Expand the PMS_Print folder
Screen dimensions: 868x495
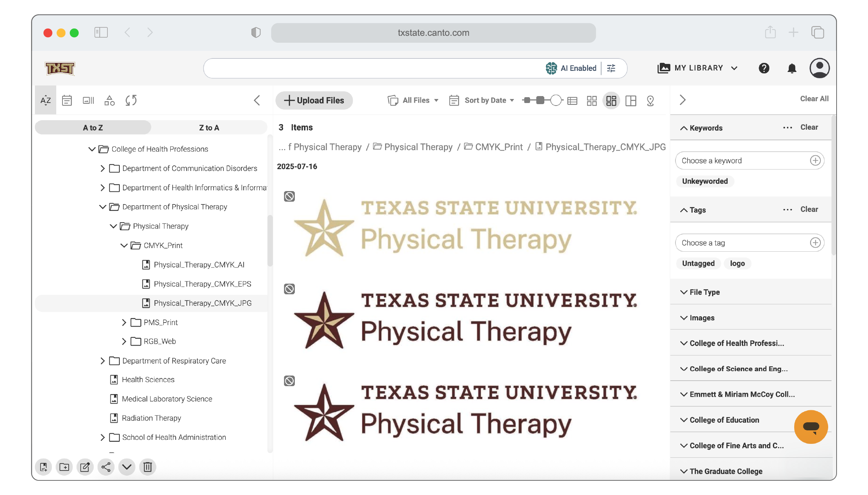[x=124, y=322]
